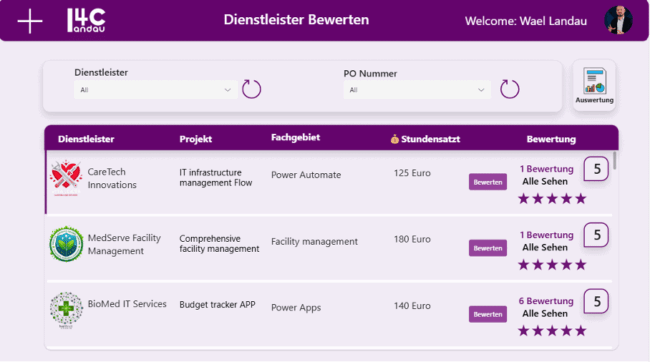Click the 6 Bewertung count for BioMed

pyautogui.click(x=546, y=301)
